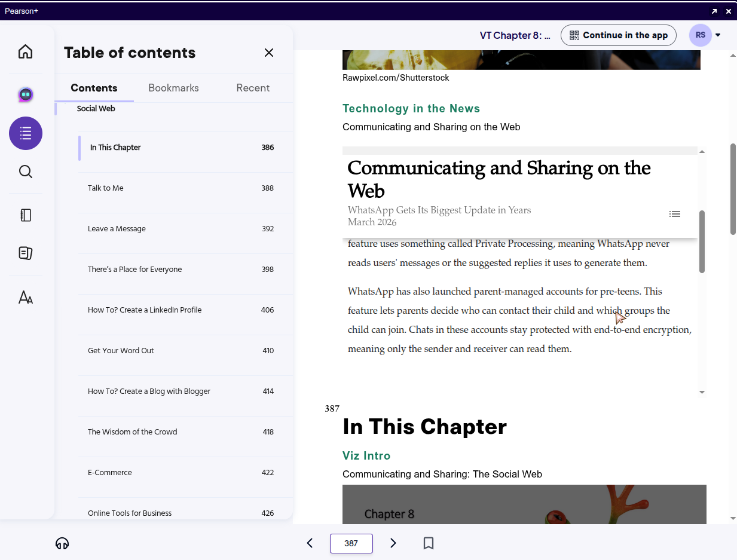Viewport: 737px width, 560px height.
Task: Open the flashcards icon in sidebar
Action: click(25, 253)
